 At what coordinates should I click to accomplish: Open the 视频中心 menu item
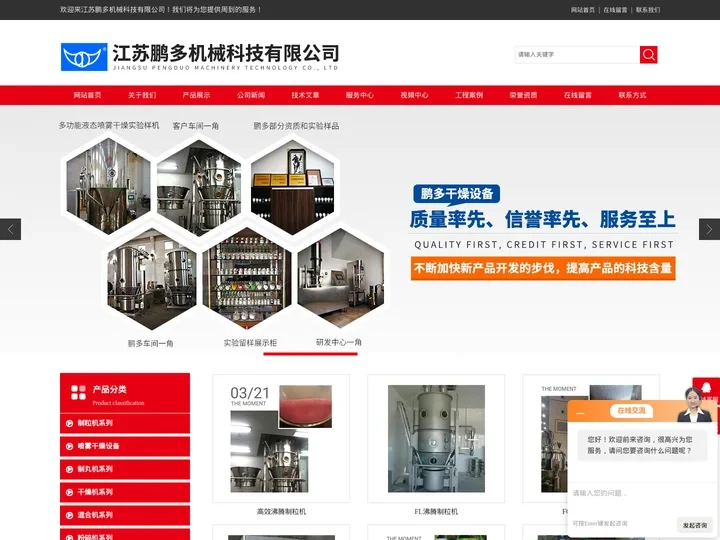tap(414, 95)
